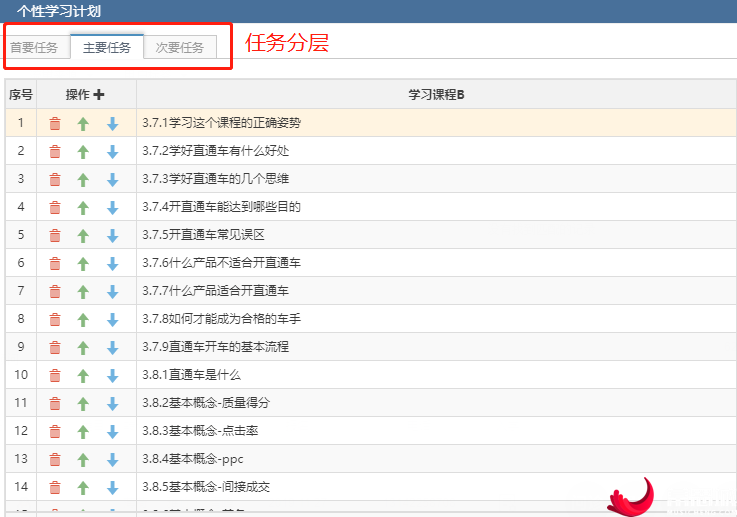Screen dimensions: 737x517
Task: Delete row 12 基本概念-点击率
Action: click(x=55, y=431)
